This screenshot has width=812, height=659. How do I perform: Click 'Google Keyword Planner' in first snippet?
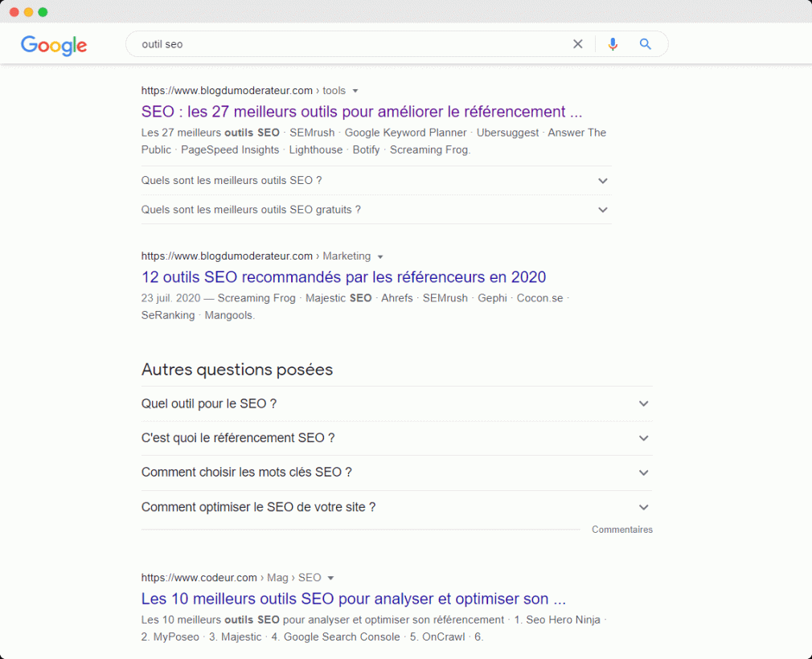[x=405, y=133]
